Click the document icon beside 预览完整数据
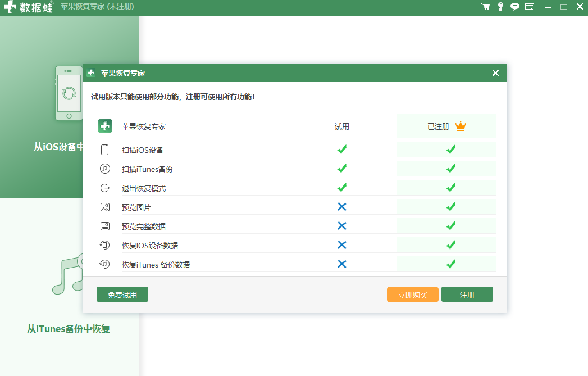The width and height of the screenshot is (588, 376). (104, 226)
